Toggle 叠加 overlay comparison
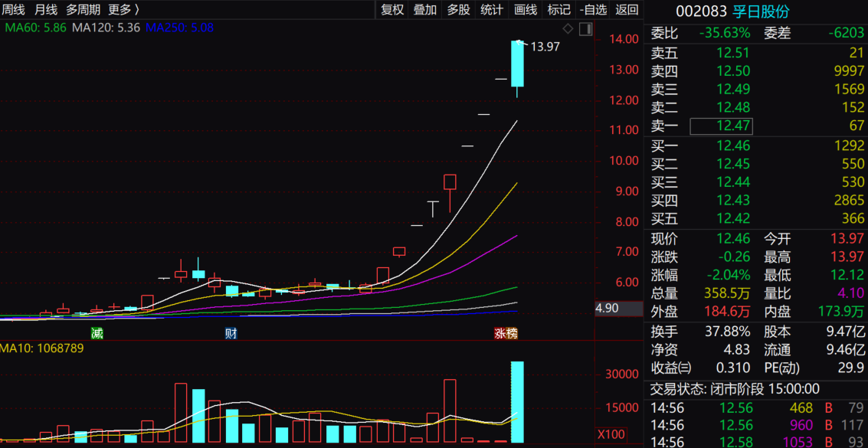 (x=425, y=9)
